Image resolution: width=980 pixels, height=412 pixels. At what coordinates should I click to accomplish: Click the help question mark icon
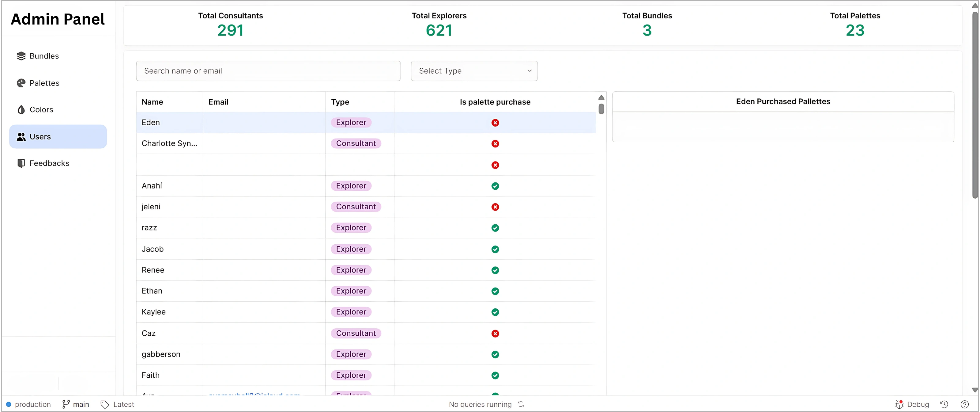tap(964, 404)
